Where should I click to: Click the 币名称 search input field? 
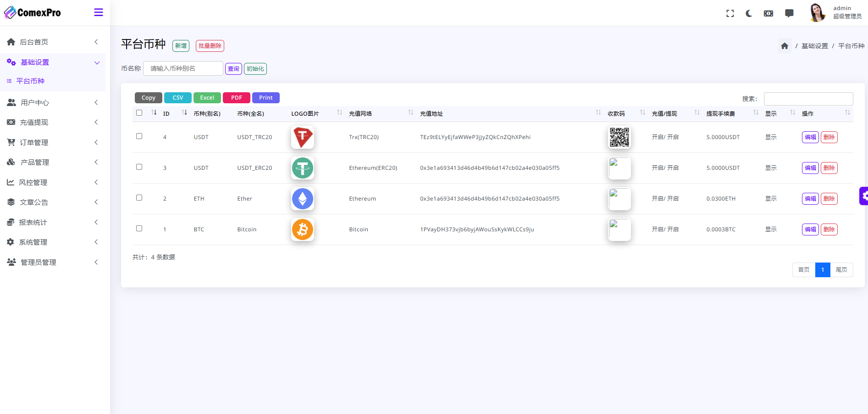183,68
